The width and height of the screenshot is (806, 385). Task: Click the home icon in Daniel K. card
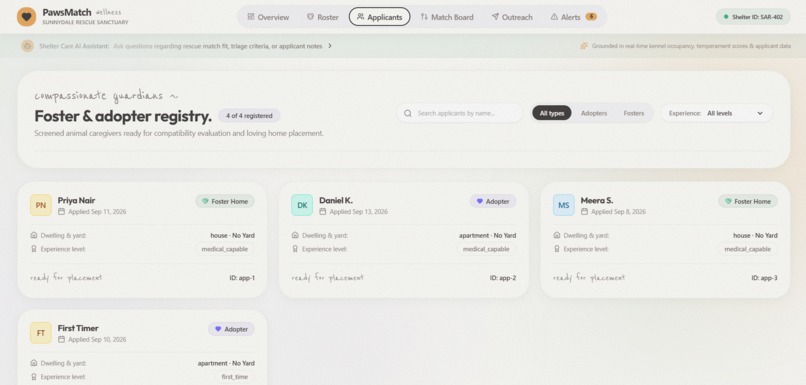(x=295, y=235)
